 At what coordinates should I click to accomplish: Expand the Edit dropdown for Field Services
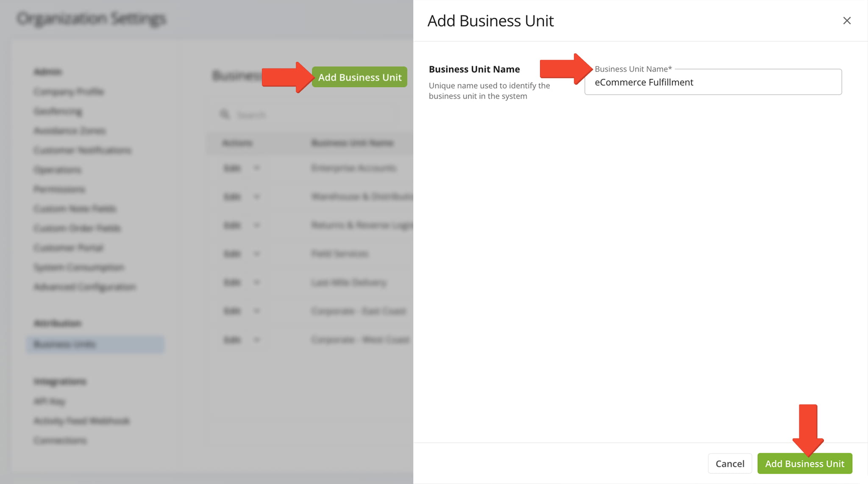(256, 254)
